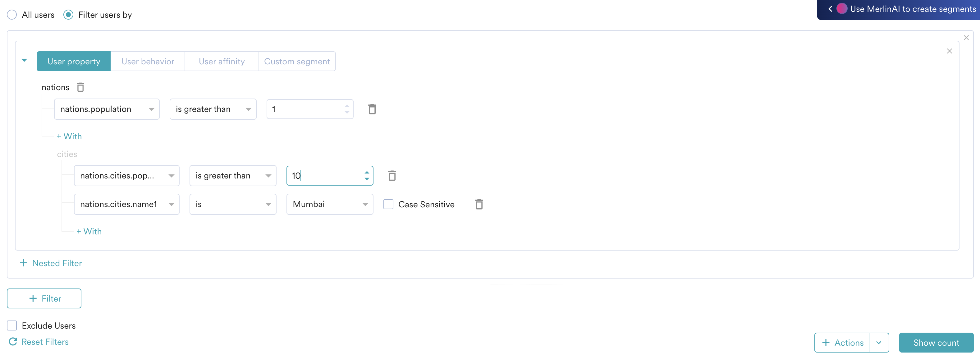Check the Exclude Users option
Image resolution: width=980 pixels, height=360 pixels.
click(11, 325)
